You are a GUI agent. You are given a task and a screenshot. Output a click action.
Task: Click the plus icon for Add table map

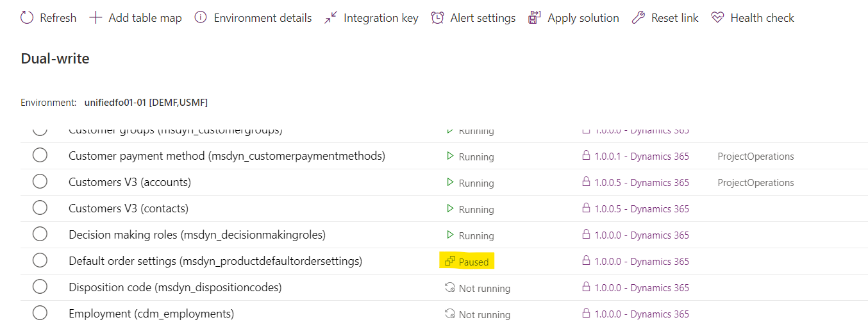tap(96, 18)
